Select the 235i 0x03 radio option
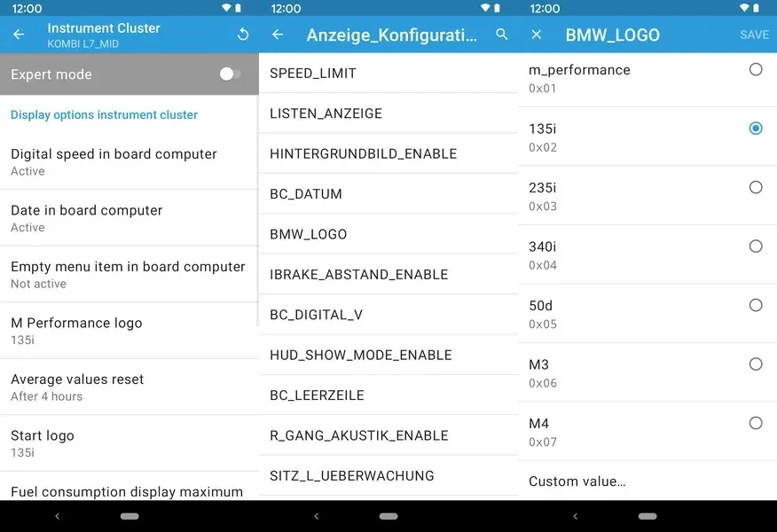The width and height of the screenshot is (777, 532). click(755, 187)
